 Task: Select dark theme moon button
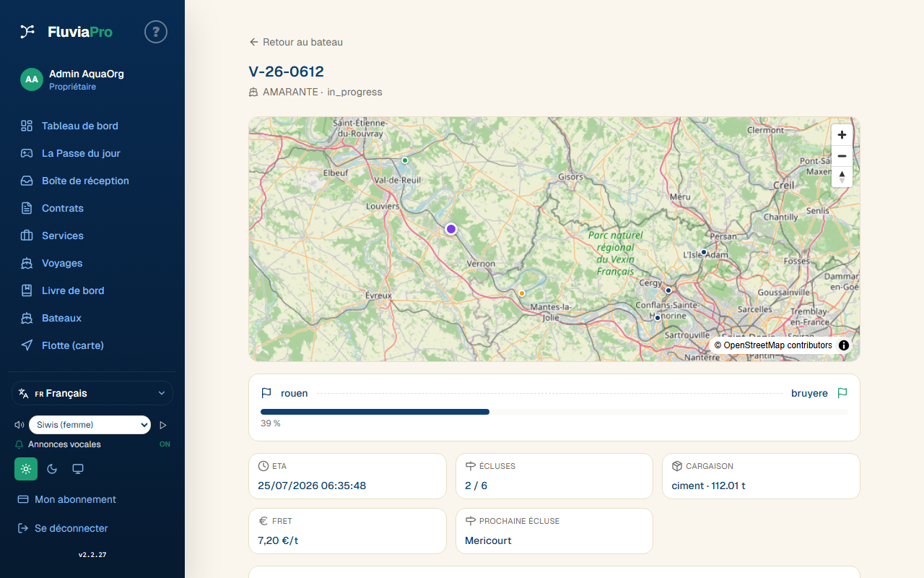pyautogui.click(x=52, y=469)
